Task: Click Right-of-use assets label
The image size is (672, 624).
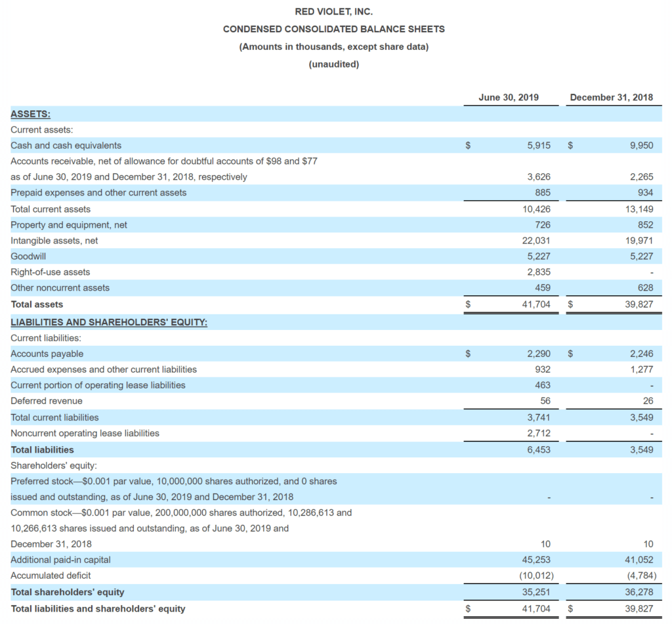Action: pos(51,272)
